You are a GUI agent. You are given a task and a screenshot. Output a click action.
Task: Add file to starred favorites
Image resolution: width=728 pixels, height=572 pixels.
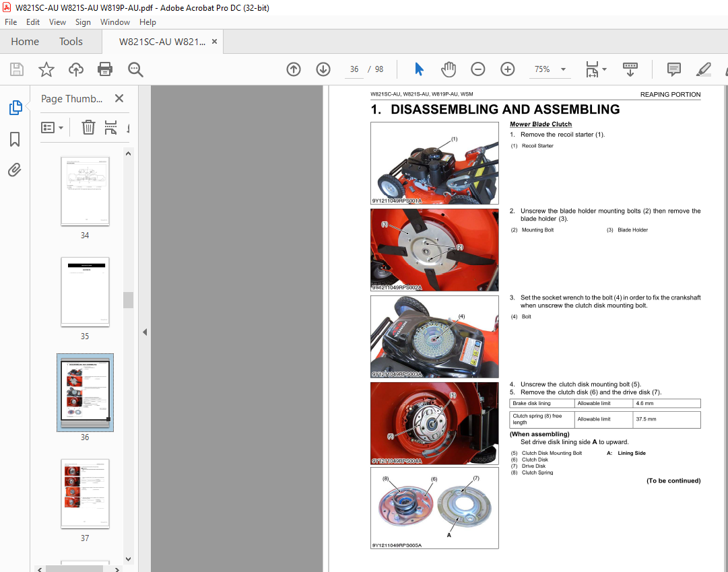(x=46, y=69)
